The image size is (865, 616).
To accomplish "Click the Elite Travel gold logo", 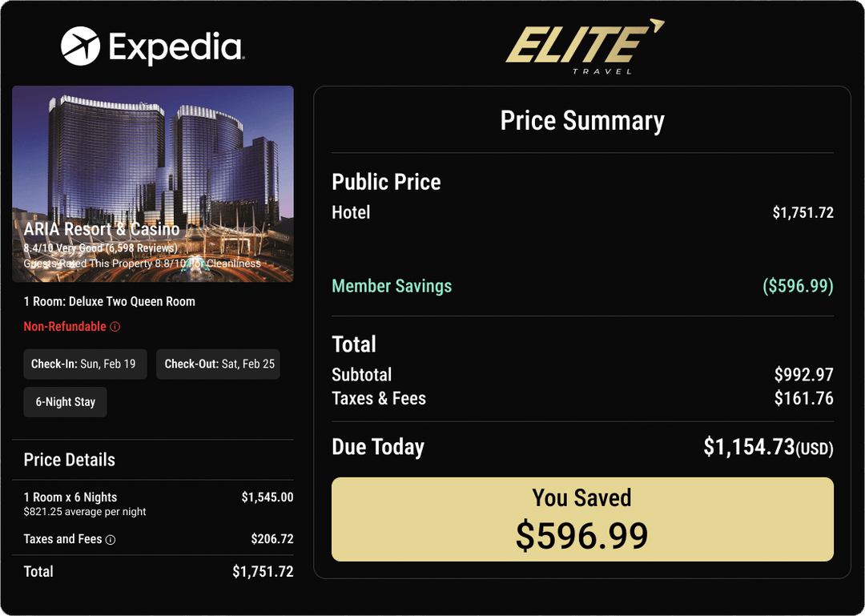I will (582, 44).
